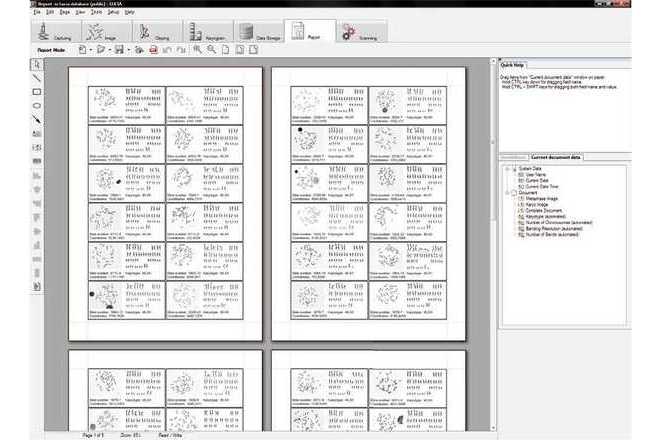The height and width of the screenshot is (440, 660).
Task: Collapse the System Data tree node
Action: point(508,168)
